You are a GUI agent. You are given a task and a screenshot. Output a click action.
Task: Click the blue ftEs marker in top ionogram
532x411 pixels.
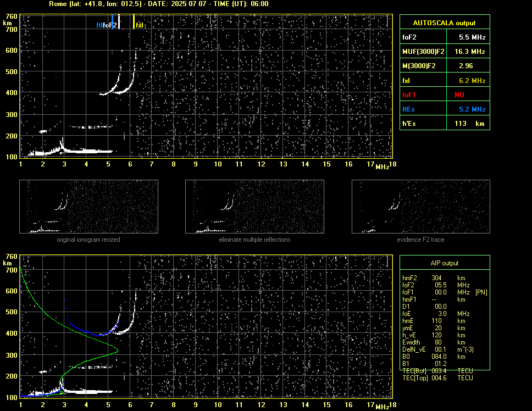point(112,21)
